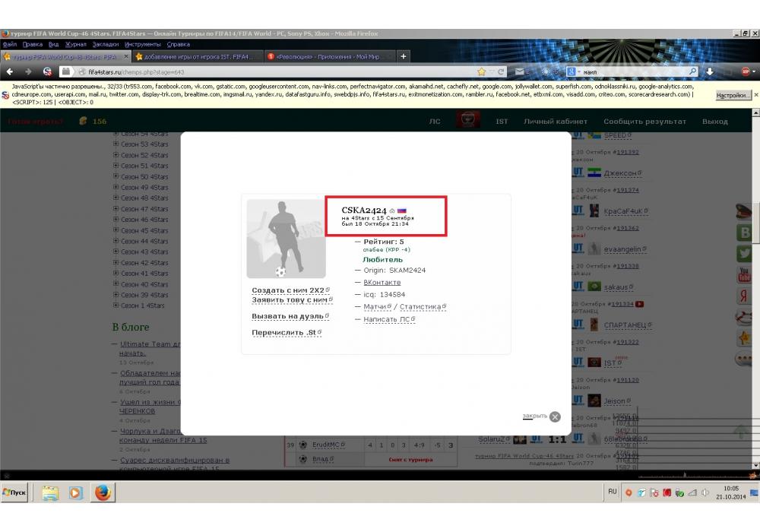
Task: Expand the 'Сезон 1 4Stars' tree item
Action: tap(116, 306)
